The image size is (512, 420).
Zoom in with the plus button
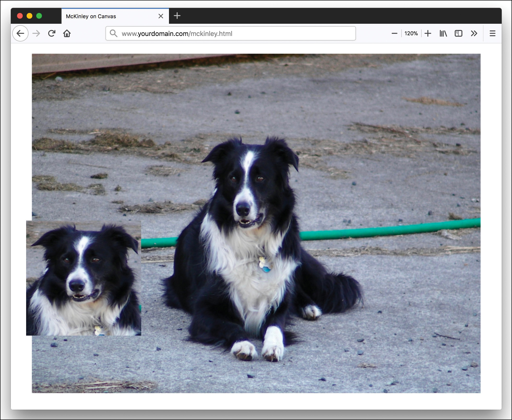pyautogui.click(x=428, y=33)
